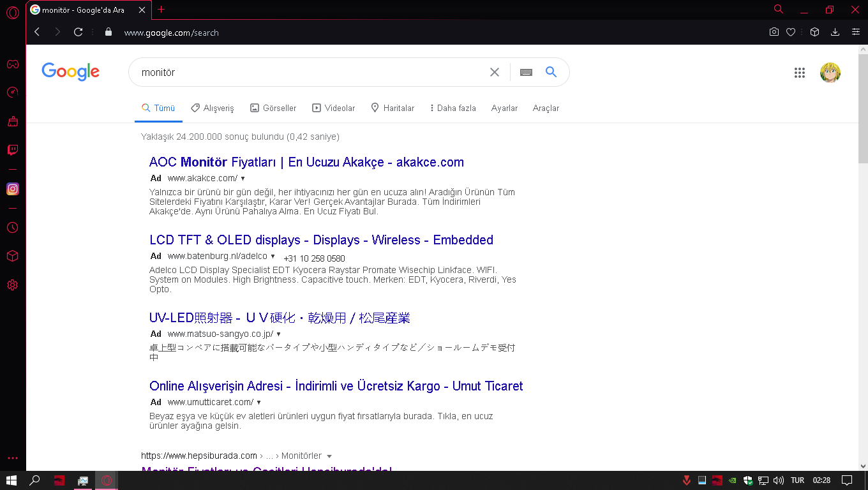
Task: Open Ayarlar search settings
Action: coord(504,108)
